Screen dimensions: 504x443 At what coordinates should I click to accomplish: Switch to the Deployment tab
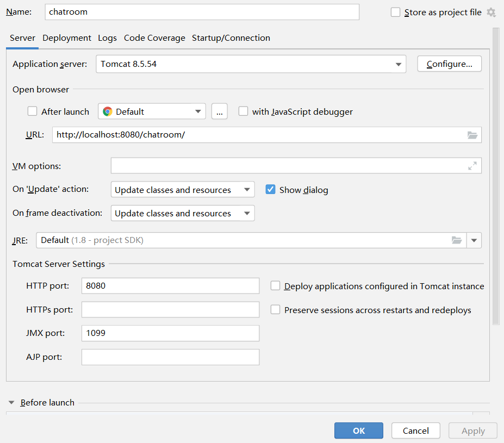66,38
